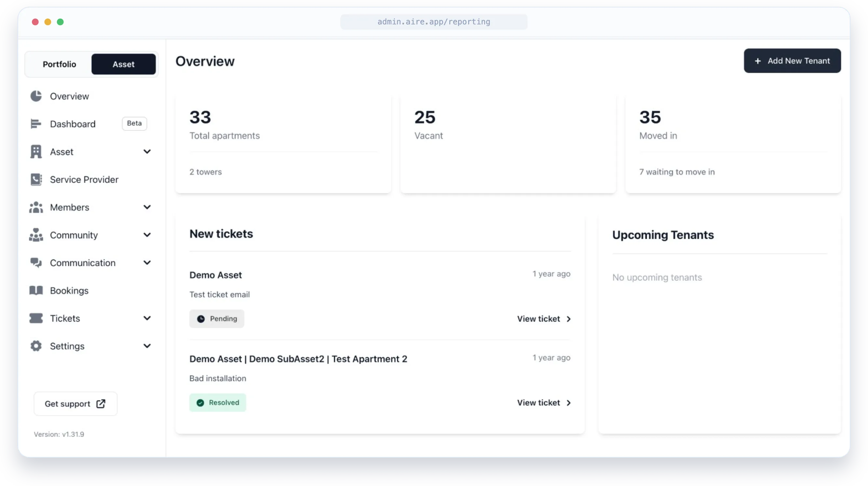Click the Beta badge next to Dashboard
Screen dimensions: 868x486
(x=134, y=123)
